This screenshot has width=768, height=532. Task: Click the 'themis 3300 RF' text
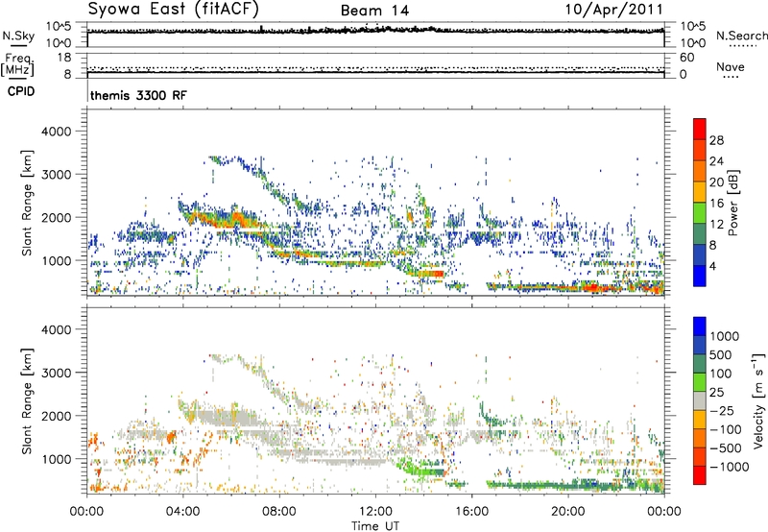click(x=138, y=95)
